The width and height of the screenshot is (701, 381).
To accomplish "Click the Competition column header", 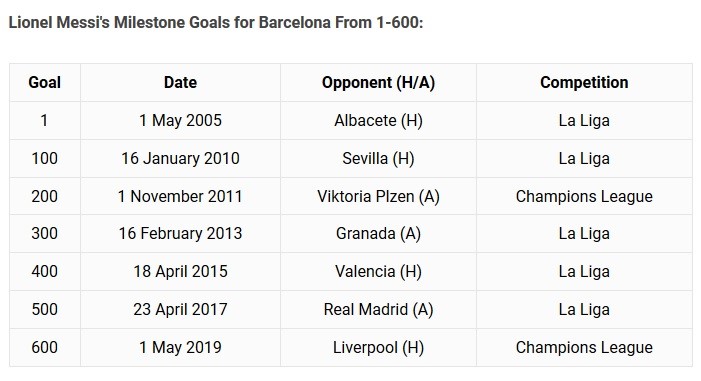I will point(584,82).
